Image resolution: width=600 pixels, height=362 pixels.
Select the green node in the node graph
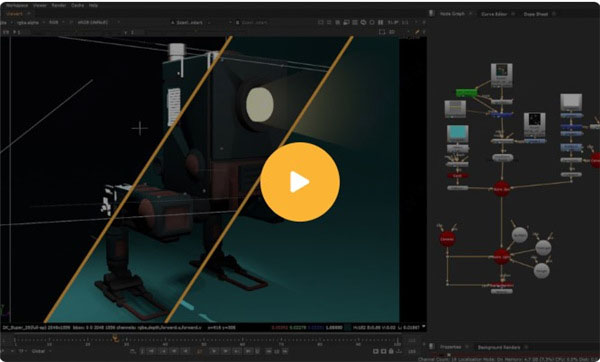[x=466, y=93]
